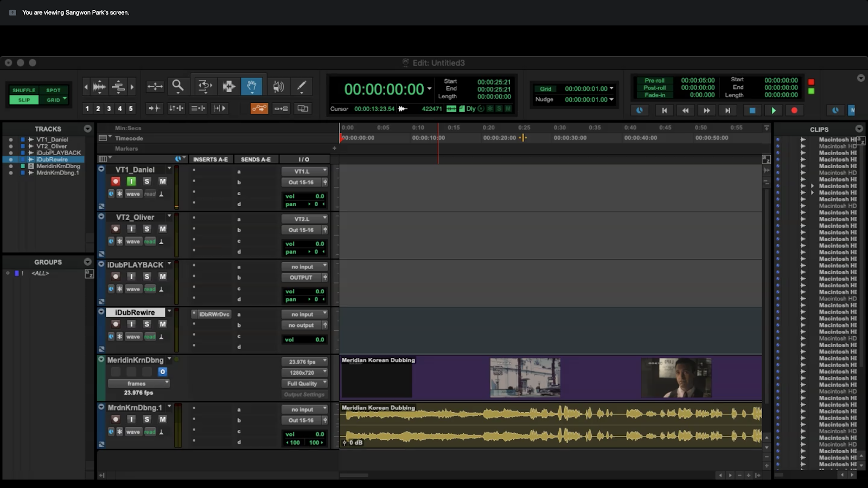Open the Clips panel menu

(x=859, y=129)
